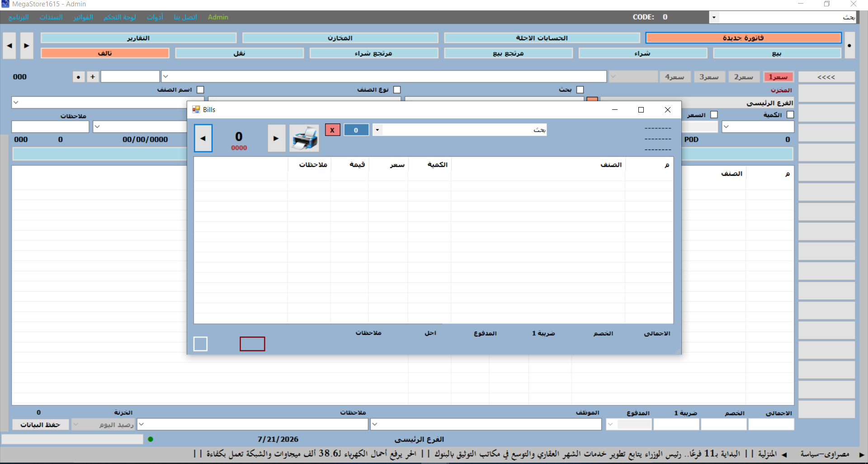Image resolution: width=868 pixels, height=464 pixels.
Task: Focus the ملاحظات input field on left
Action: pos(50,127)
